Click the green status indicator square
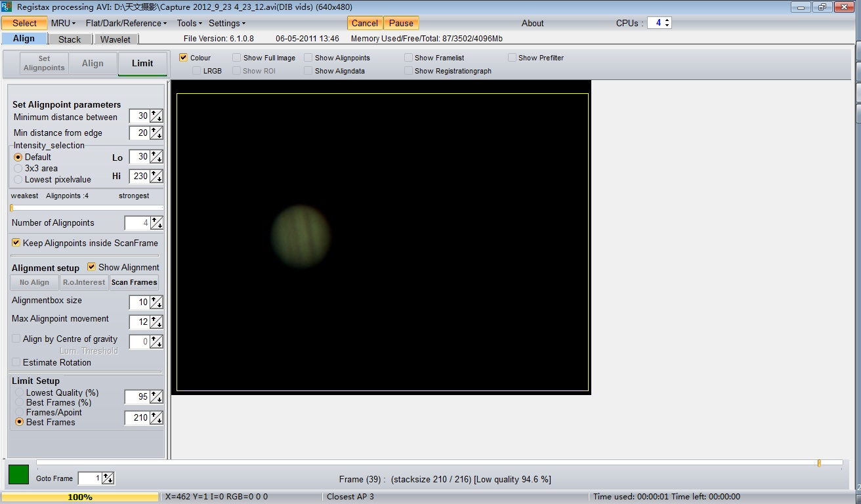The image size is (861, 504). tap(18, 474)
